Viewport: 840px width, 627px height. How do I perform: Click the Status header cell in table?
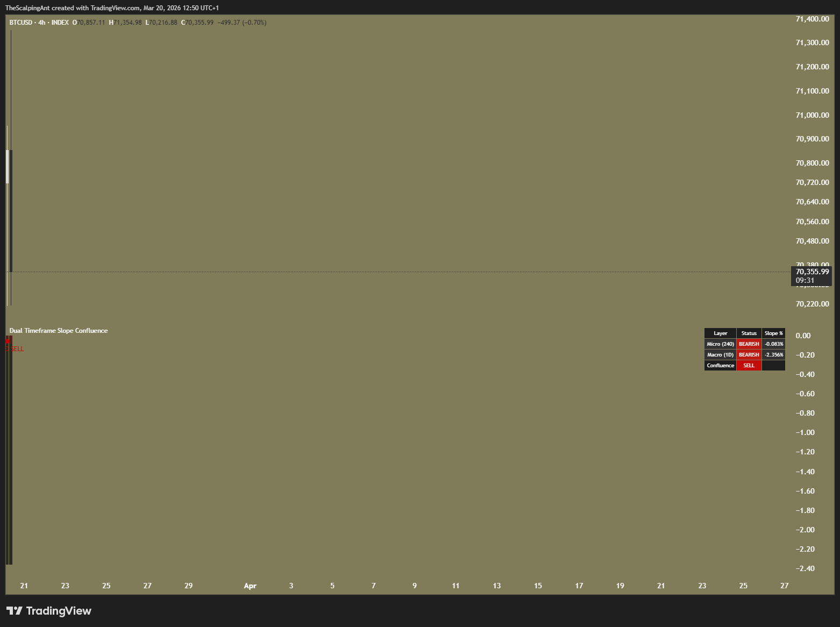coord(749,333)
